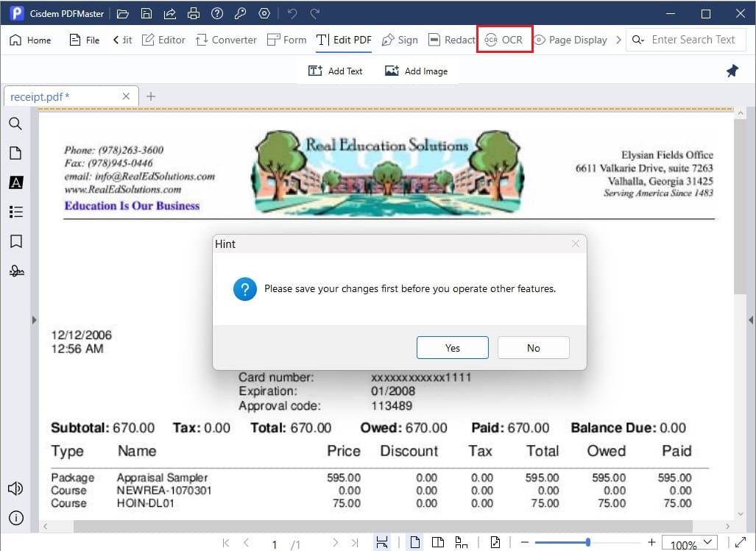The width and height of the screenshot is (756, 551).
Task: Click the zoom slider handle
Action: [587, 542]
